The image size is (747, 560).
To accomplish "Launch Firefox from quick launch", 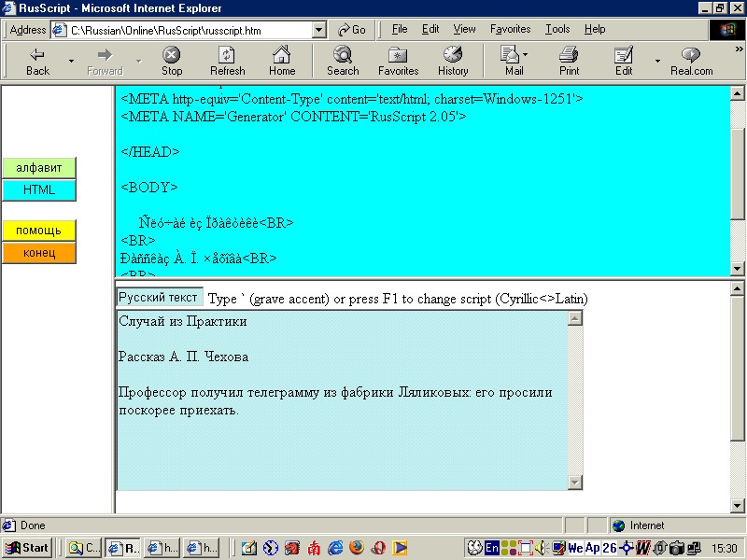I will tap(357, 548).
